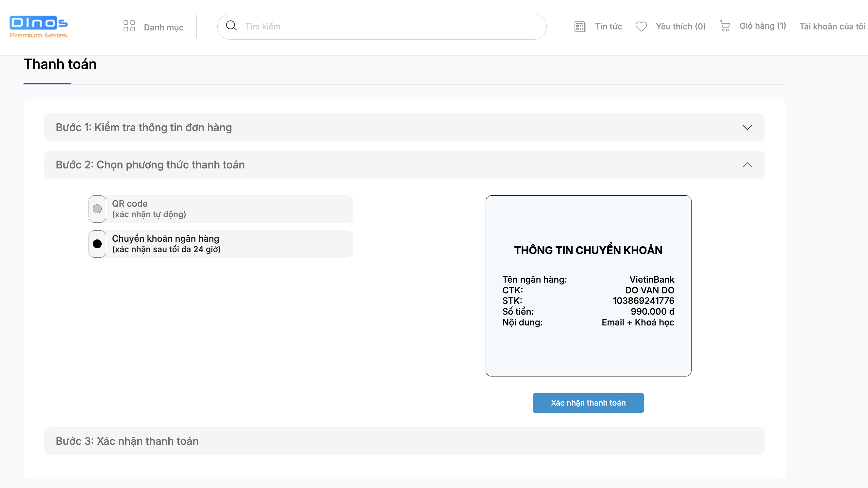Open Yêu thích (0) list
This screenshot has width=868, height=488.
pos(681,26)
